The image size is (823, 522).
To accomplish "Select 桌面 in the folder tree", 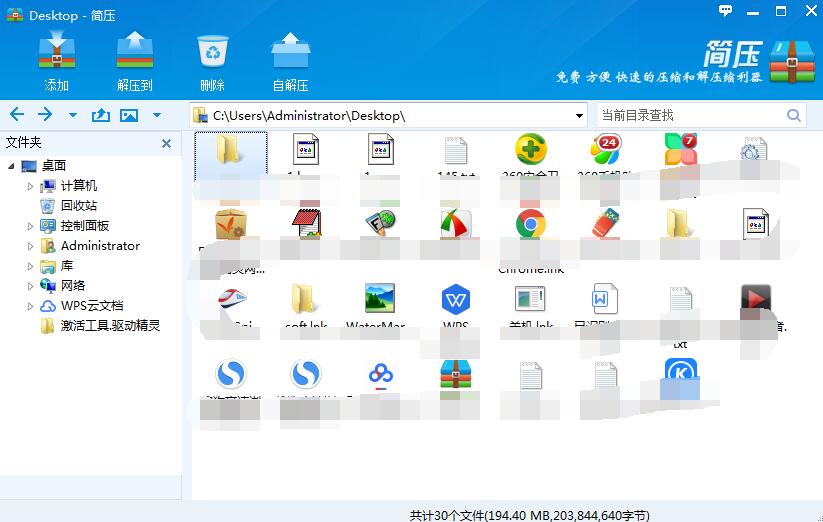I will 54,166.
